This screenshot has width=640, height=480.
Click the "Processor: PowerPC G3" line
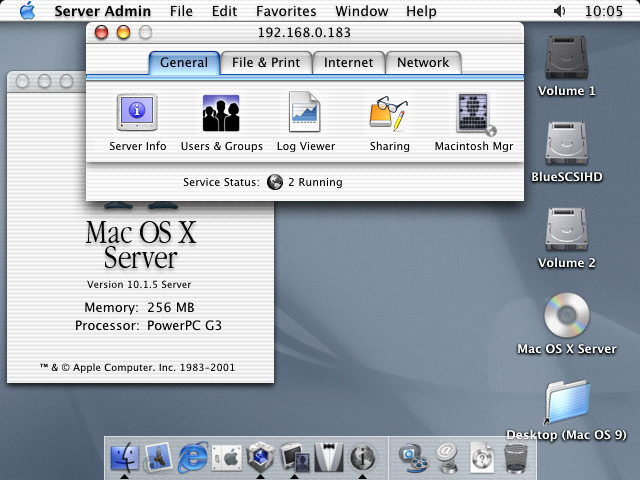point(148,325)
